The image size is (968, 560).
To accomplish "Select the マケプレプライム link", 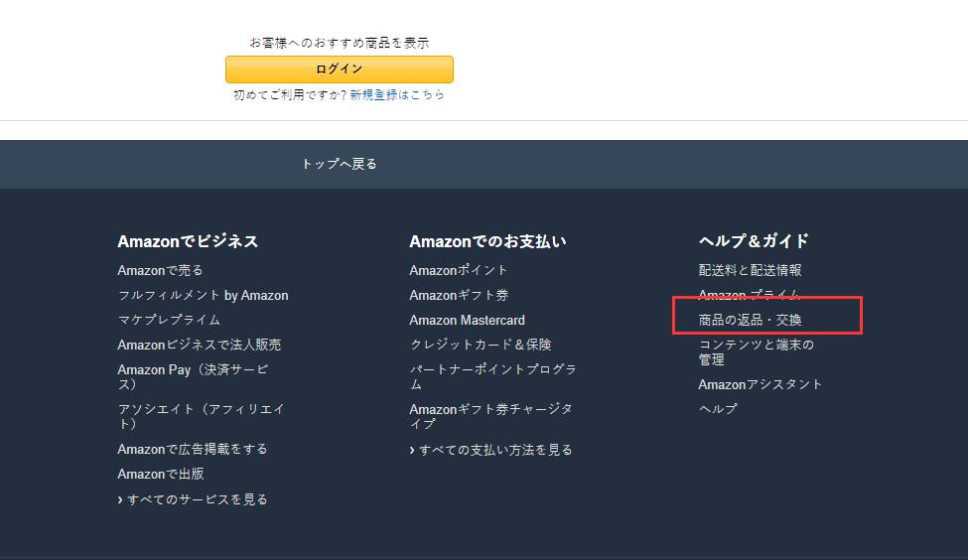I will [169, 319].
